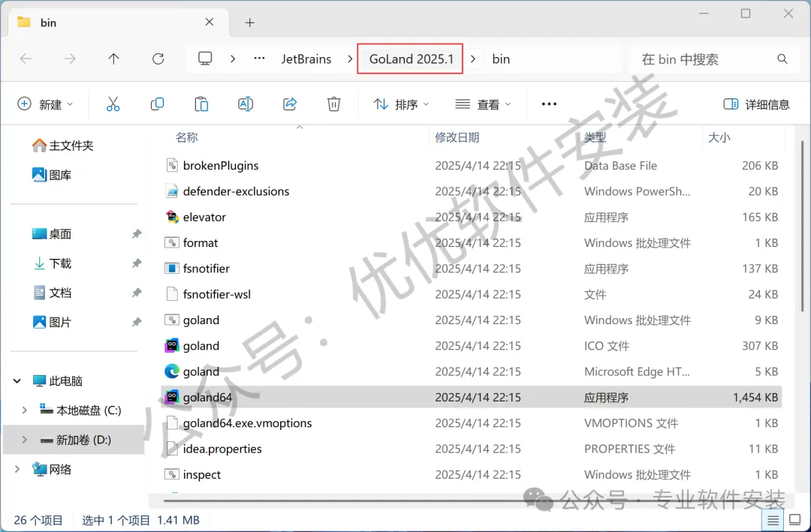Select the elevator application icon
The image size is (811, 532).
tap(172, 217)
